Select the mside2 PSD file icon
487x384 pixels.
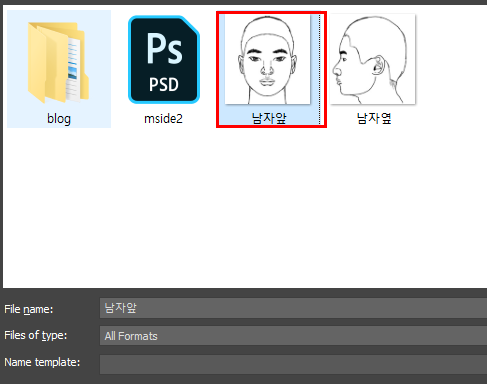(x=164, y=60)
